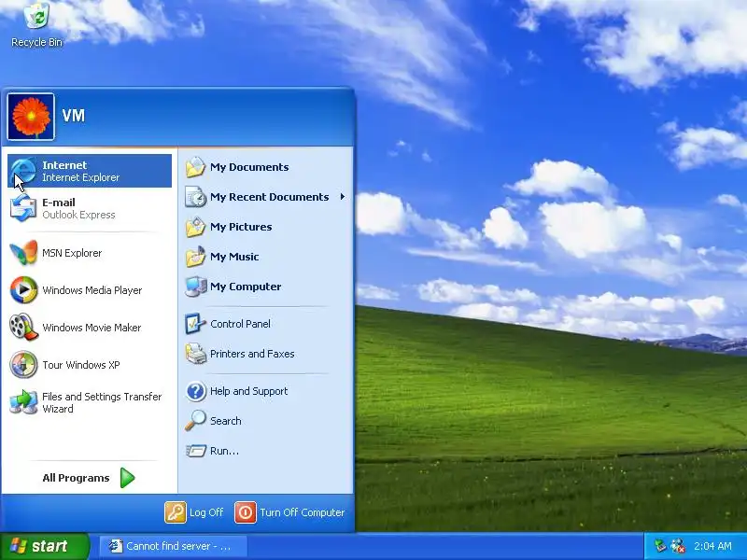Viewport: 747px width, 560px height.
Task: Click Files and Settings Transfer Wizard icon
Action: pyautogui.click(x=23, y=402)
